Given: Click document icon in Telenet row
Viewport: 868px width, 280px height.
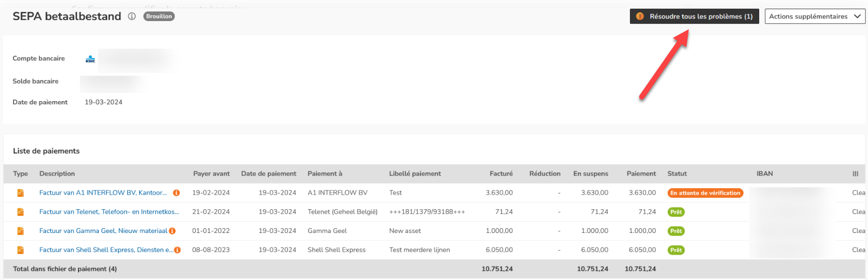Looking at the screenshot, I should click(21, 212).
